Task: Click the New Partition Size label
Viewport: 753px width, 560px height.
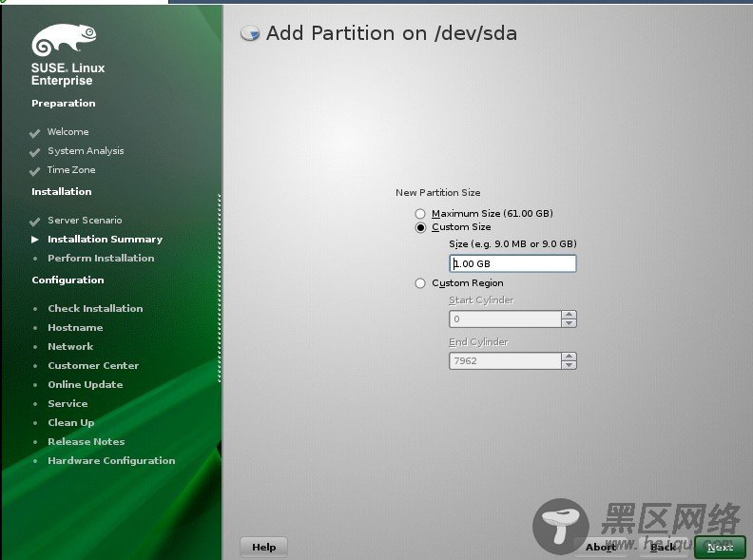Action: 438,193
